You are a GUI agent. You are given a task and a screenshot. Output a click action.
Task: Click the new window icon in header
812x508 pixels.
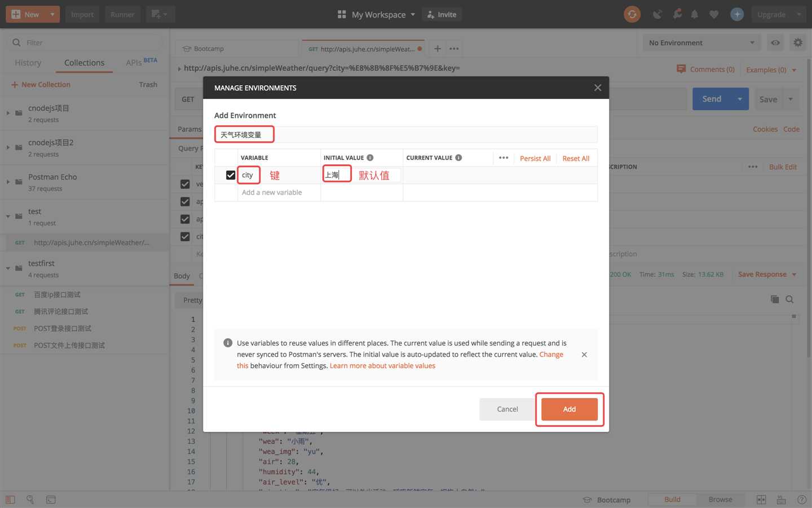pos(160,14)
